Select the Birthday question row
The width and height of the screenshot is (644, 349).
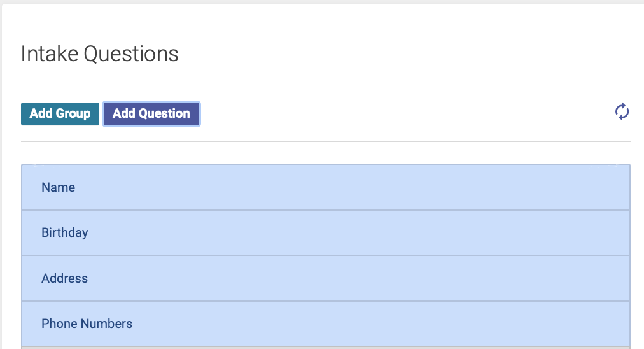326,232
